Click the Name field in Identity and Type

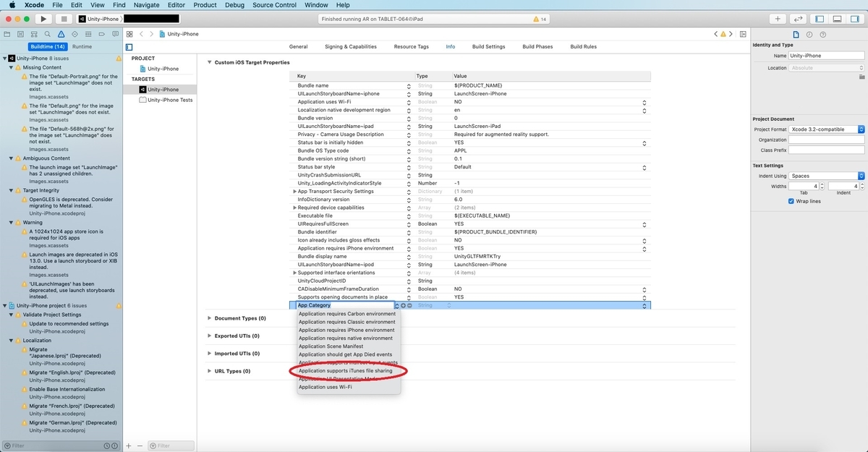(x=827, y=56)
